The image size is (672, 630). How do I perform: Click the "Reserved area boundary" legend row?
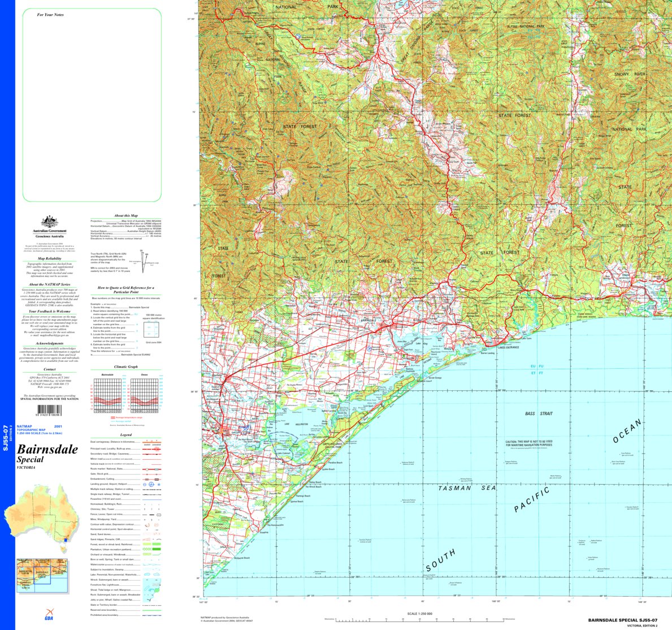tap(126, 610)
